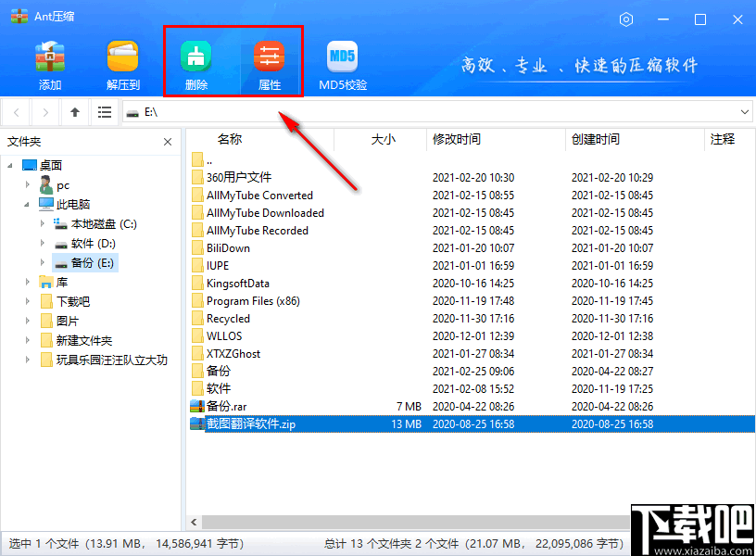Click the horizontal scrollbar track

coord(415,523)
